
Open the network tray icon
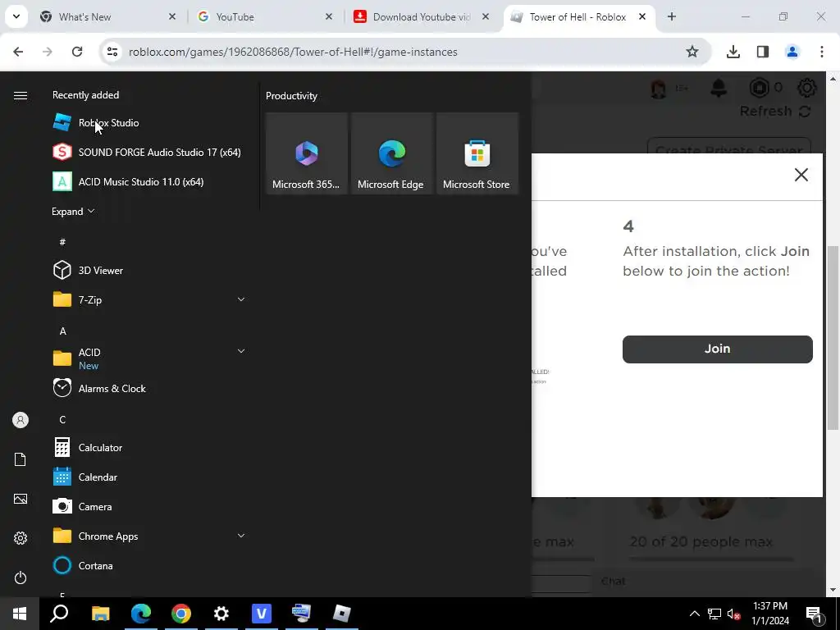pyautogui.click(x=714, y=614)
